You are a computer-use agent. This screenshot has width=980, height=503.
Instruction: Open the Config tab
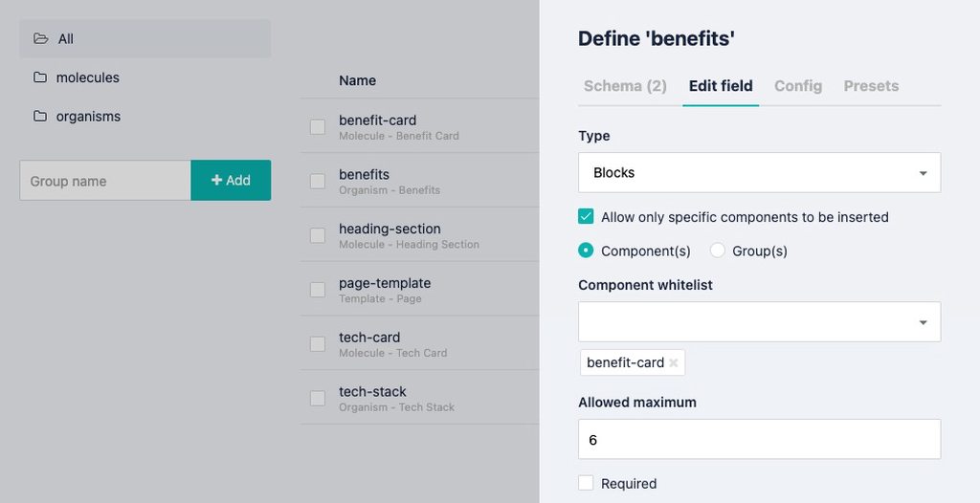798,86
